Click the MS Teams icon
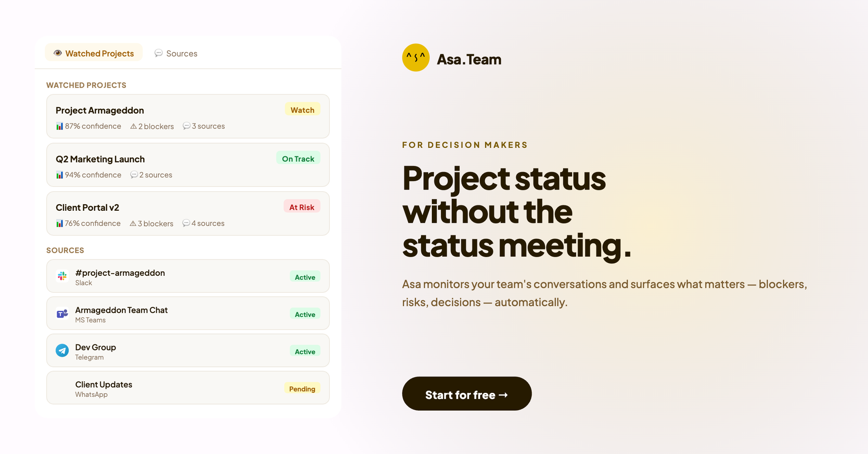 pyautogui.click(x=62, y=314)
